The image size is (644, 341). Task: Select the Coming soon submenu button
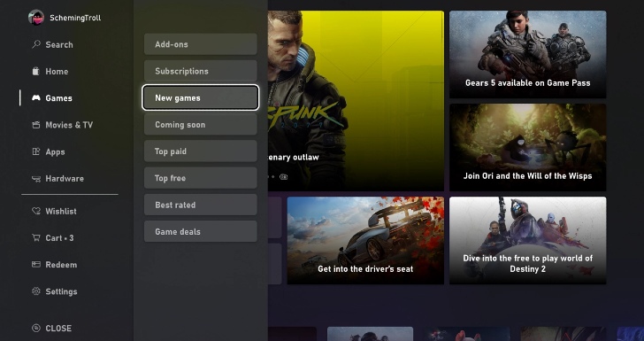coord(201,124)
